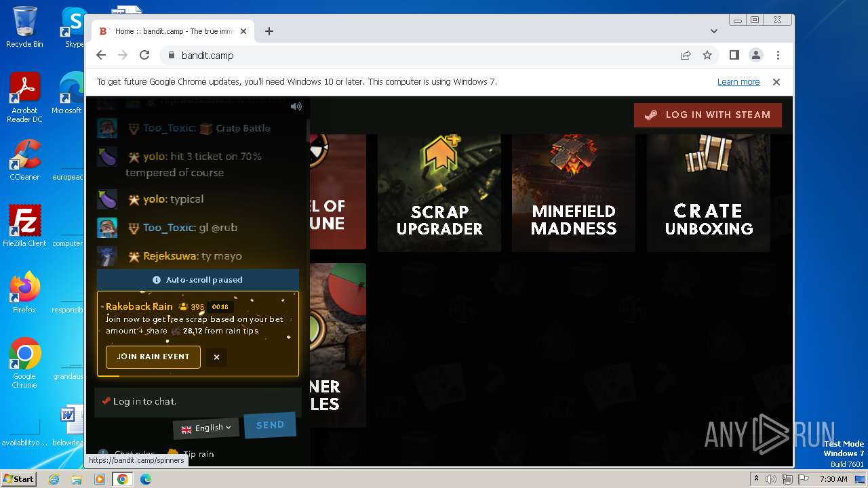
Task: Share this page from the address bar
Action: [x=686, y=56]
